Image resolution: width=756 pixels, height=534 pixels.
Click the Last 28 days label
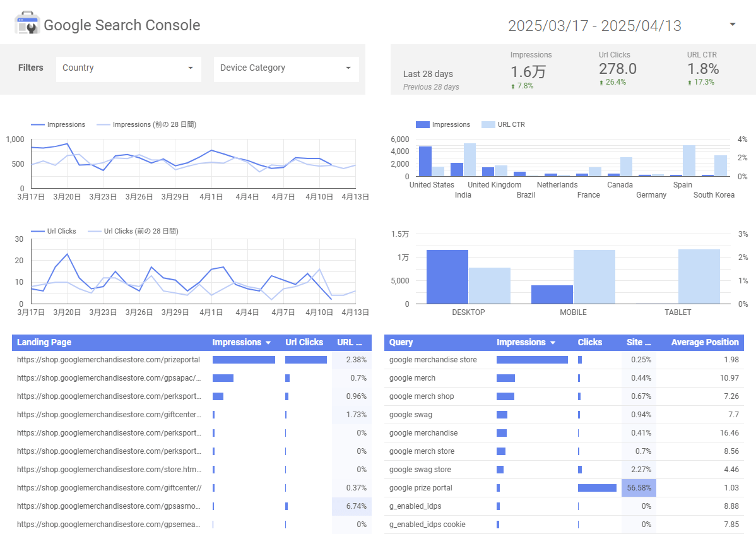click(428, 74)
